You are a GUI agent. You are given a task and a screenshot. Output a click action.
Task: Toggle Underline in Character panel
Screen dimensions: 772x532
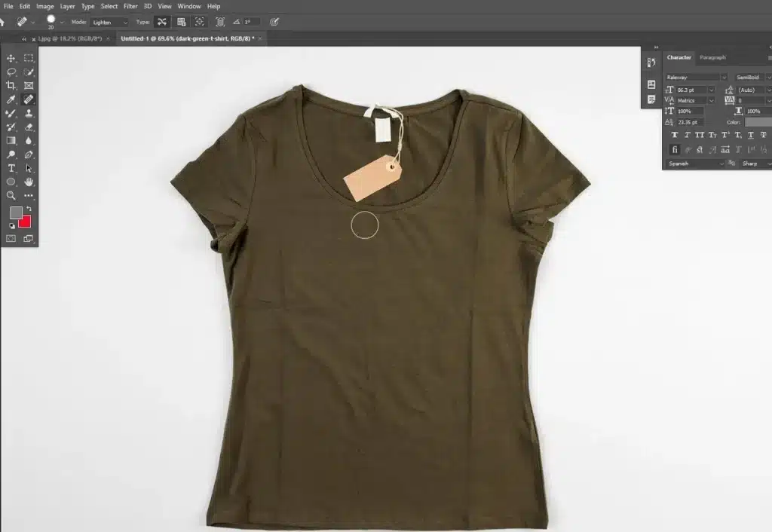click(749, 135)
